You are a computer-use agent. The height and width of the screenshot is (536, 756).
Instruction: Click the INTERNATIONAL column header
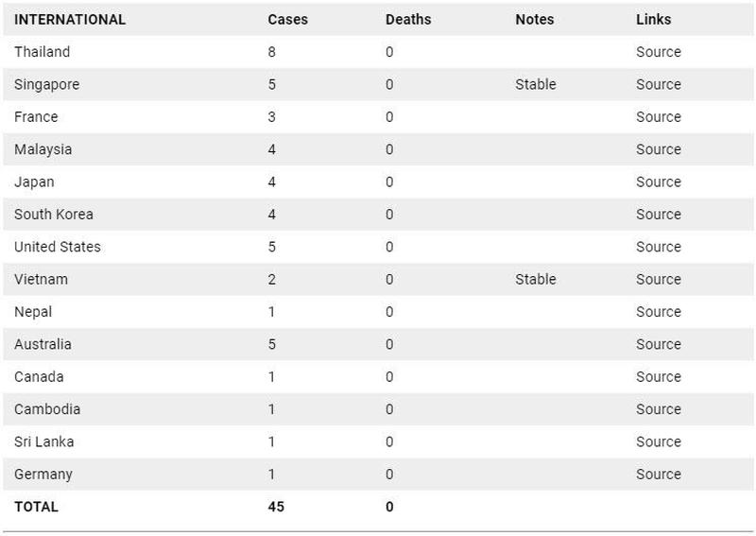pyautogui.click(x=70, y=19)
